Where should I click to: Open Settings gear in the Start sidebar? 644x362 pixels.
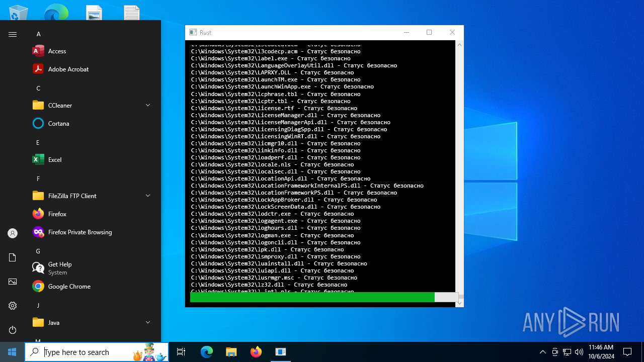point(13,306)
